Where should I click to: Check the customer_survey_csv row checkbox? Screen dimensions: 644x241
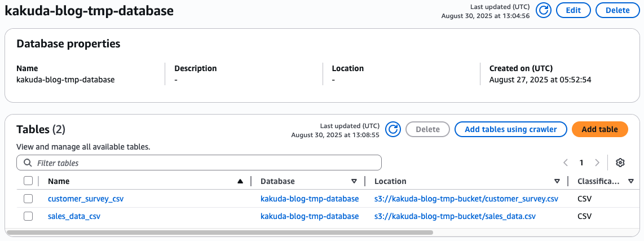tap(28, 199)
